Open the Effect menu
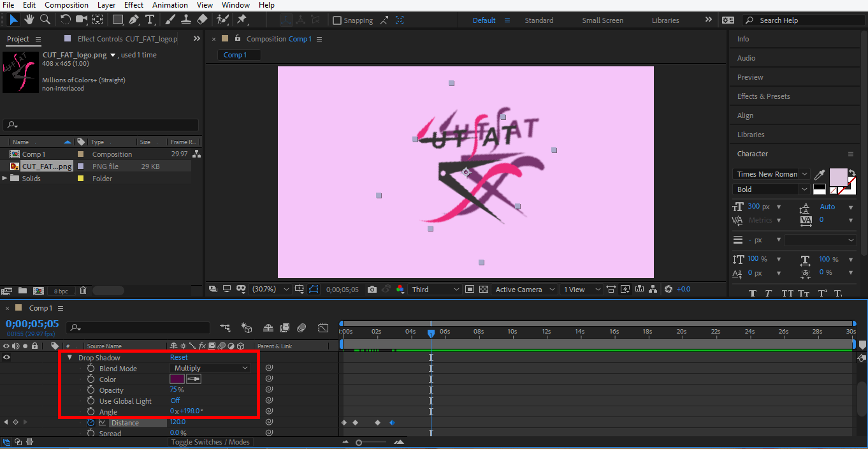Screen dimensions: 868x449 134,5
